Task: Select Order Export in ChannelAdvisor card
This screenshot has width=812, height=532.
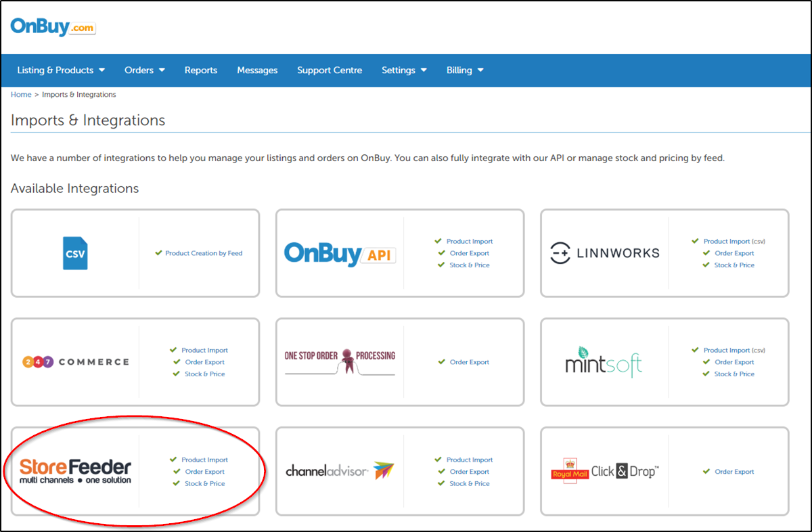Action: [470, 472]
